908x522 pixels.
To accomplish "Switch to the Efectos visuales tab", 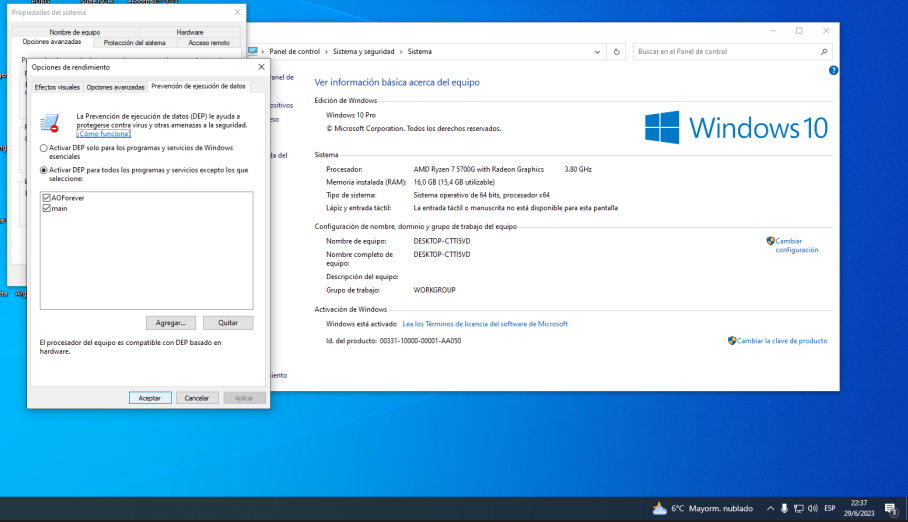I will [x=57, y=87].
